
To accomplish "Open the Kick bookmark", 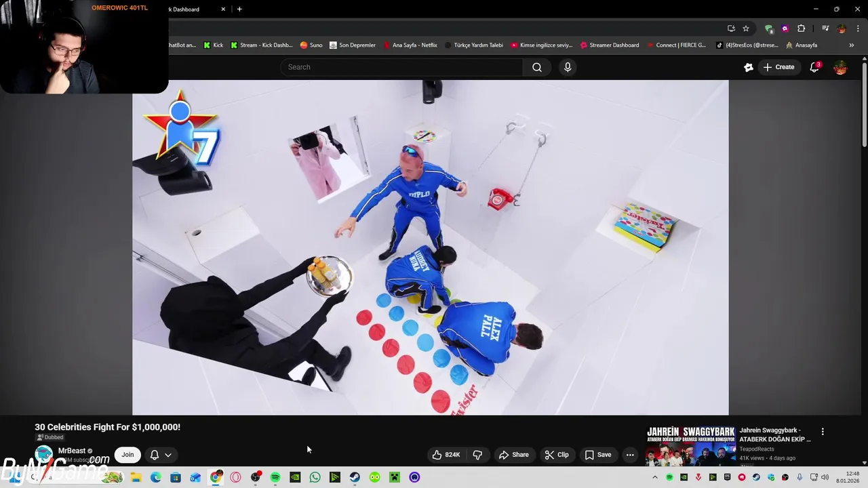I will (213, 45).
